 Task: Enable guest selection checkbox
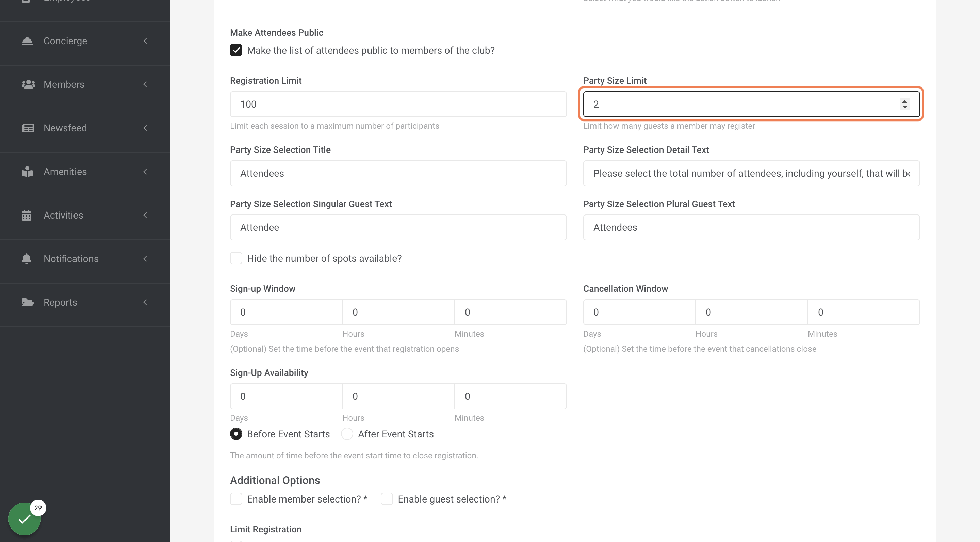click(387, 499)
